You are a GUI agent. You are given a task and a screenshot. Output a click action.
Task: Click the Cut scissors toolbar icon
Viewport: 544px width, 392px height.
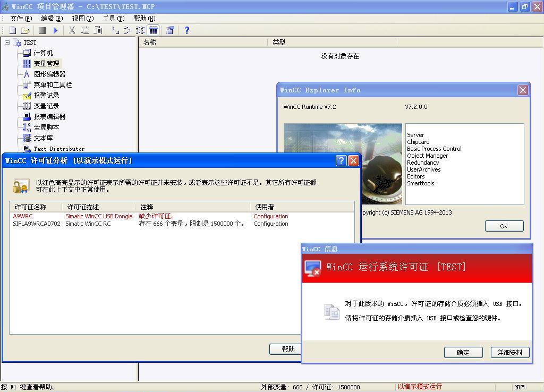click(72, 30)
